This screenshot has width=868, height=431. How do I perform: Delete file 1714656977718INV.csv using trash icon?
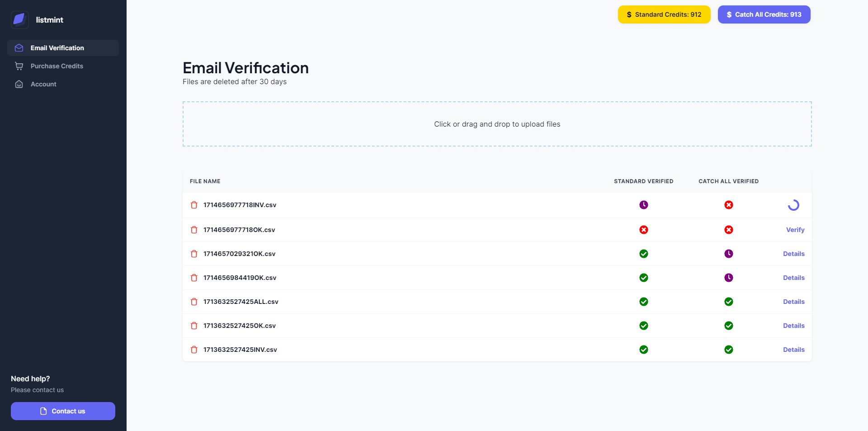(194, 205)
